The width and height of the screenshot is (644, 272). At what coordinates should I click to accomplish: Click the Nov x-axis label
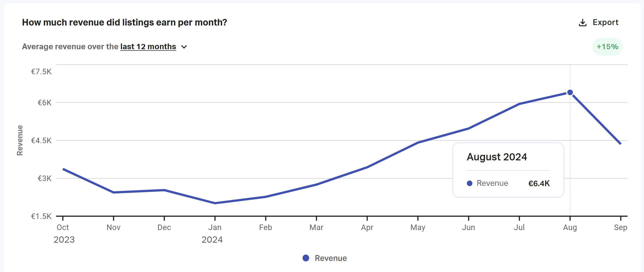tap(114, 227)
